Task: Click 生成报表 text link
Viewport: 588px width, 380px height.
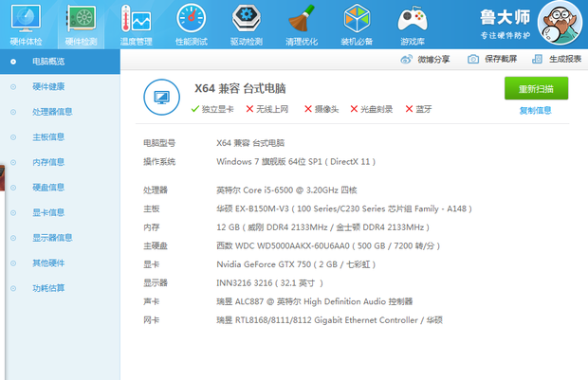Action: tap(565, 59)
